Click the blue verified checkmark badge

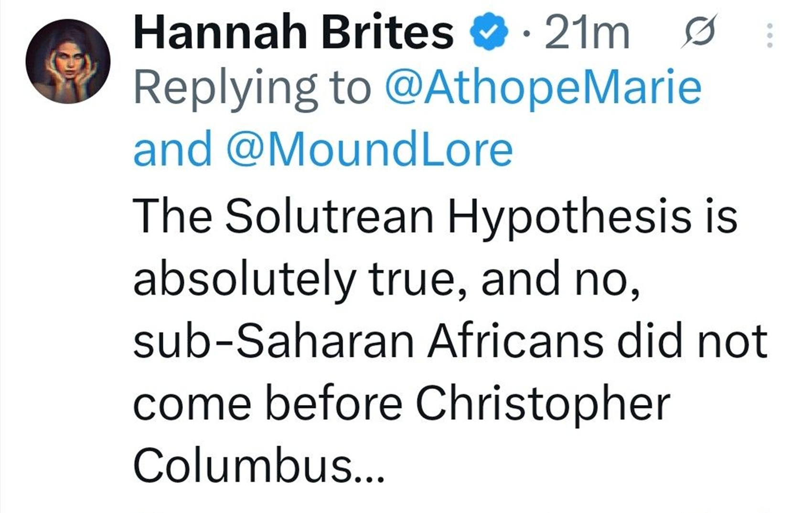tap(488, 32)
